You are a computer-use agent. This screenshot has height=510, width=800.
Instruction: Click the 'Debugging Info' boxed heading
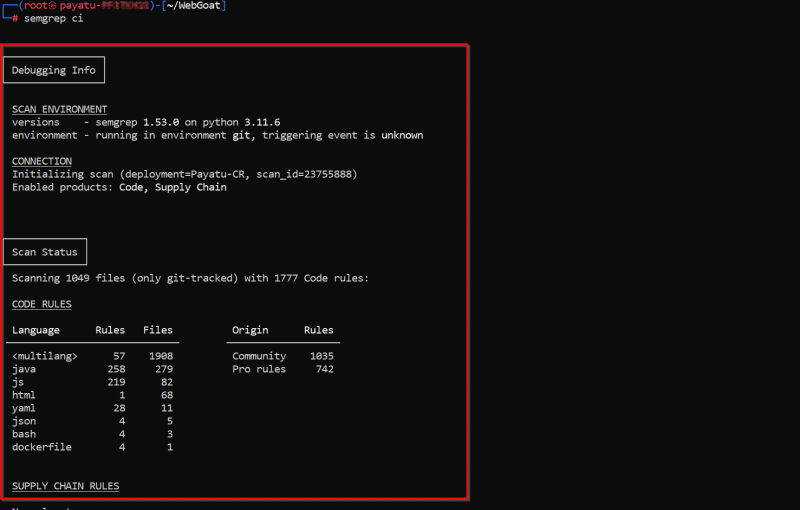coord(54,70)
